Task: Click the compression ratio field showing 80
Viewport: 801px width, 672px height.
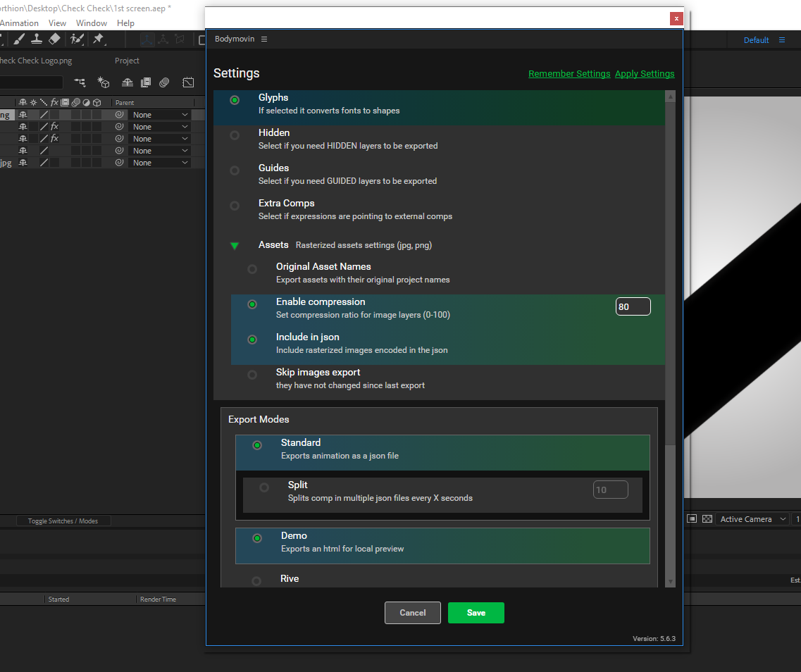Action: click(x=633, y=306)
